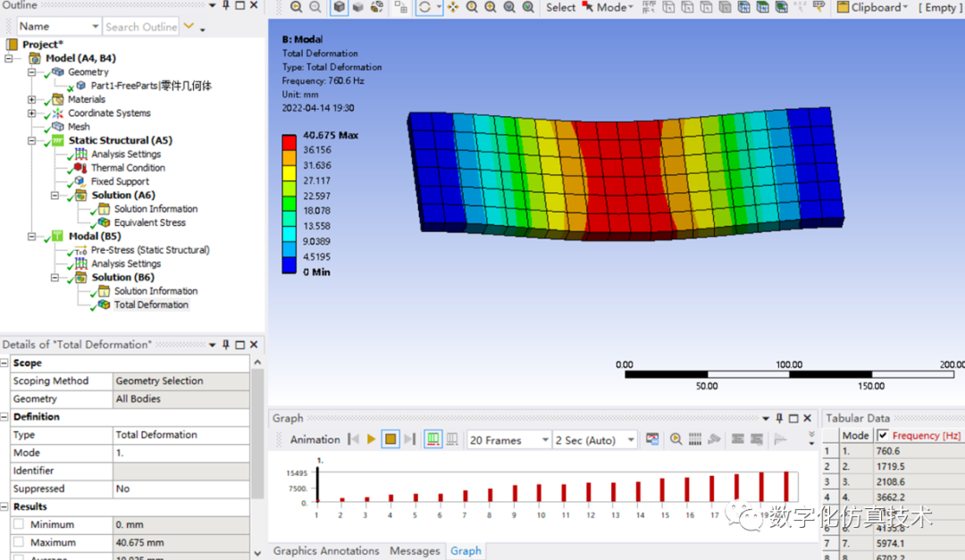Viewport: 965px width, 560px height.
Task: Click the export animation video icon
Action: (x=652, y=439)
